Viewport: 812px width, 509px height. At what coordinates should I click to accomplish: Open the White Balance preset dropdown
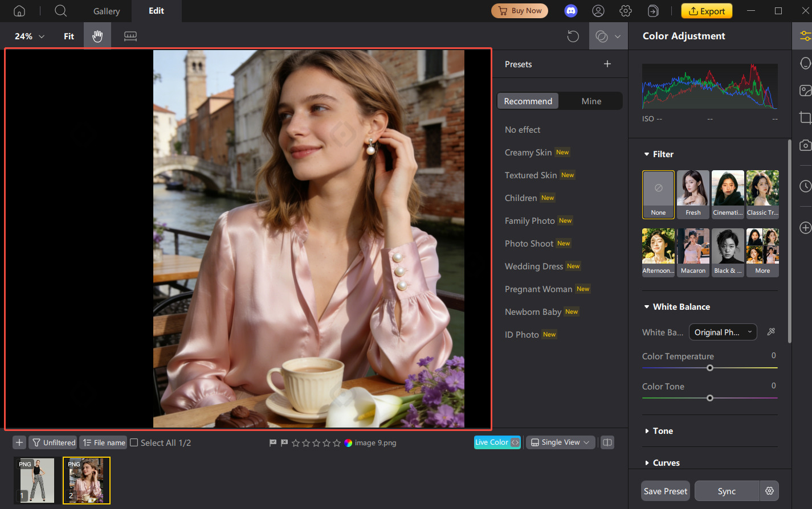tap(723, 332)
